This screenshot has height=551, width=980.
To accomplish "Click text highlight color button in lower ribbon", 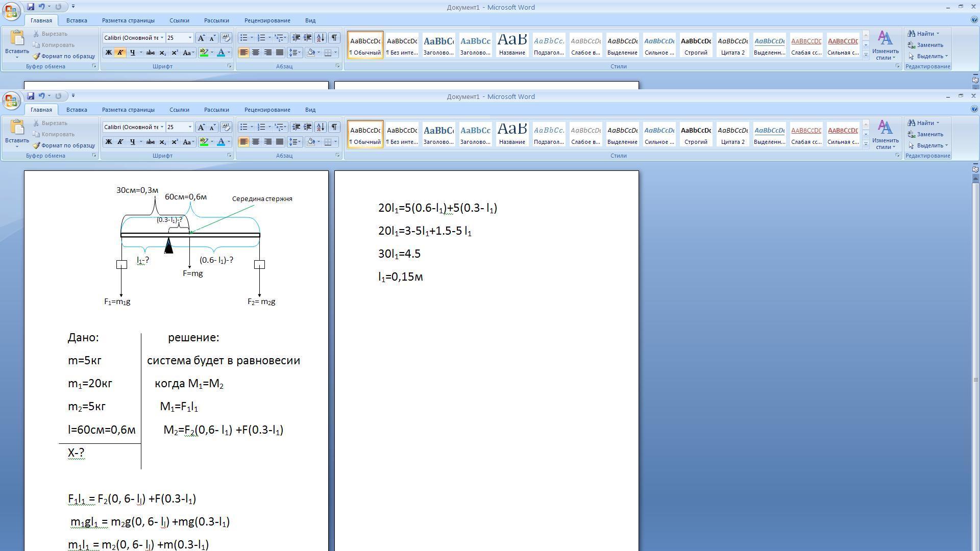I will pos(204,142).
